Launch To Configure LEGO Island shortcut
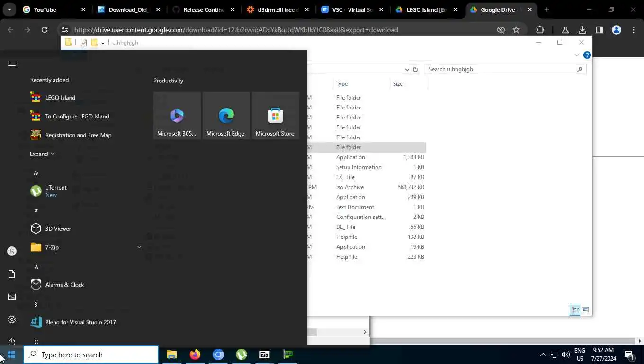The height and width of the screenshot is (364, 644). 77,117
